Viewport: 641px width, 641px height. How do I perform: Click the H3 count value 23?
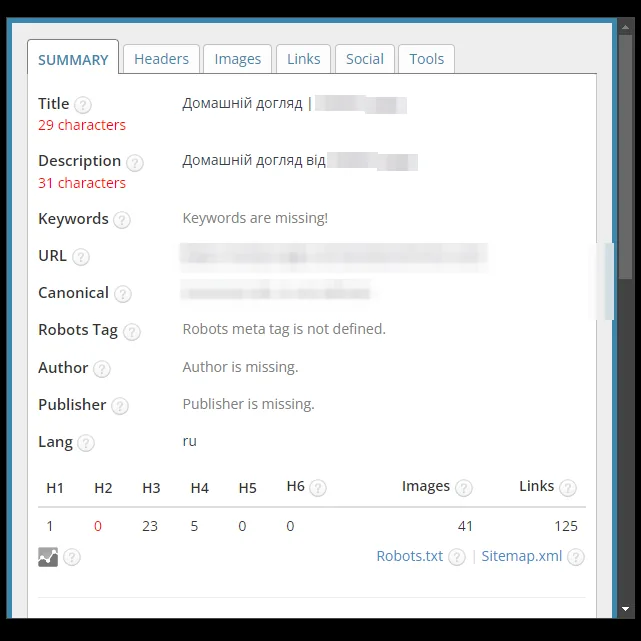tap(150, 526)
